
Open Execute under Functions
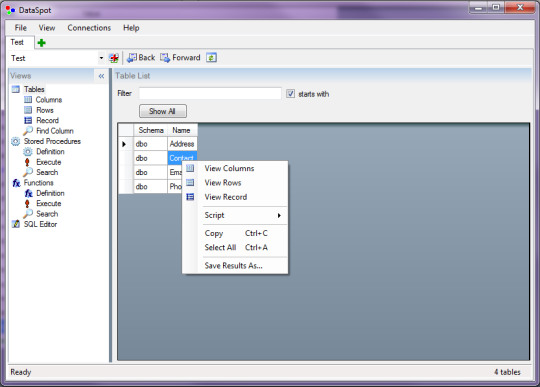pyautogui.click(x=49, y=203)
